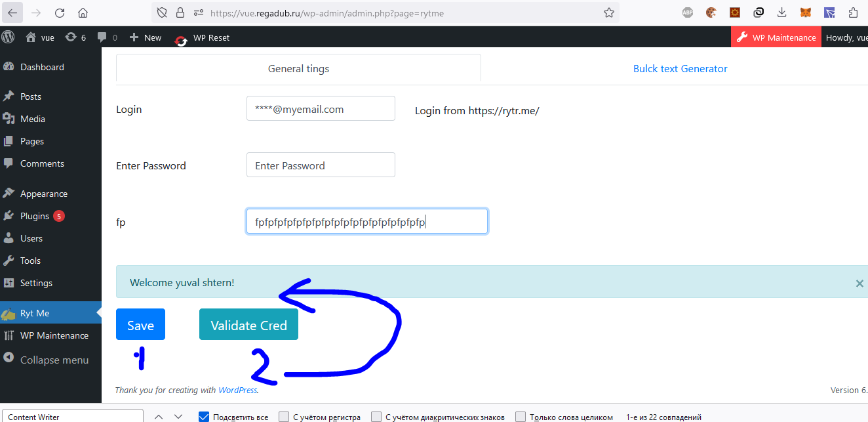
Task: Open the Howdy, vue account menu
Action: pyautogui.click(x=846, y=37)
